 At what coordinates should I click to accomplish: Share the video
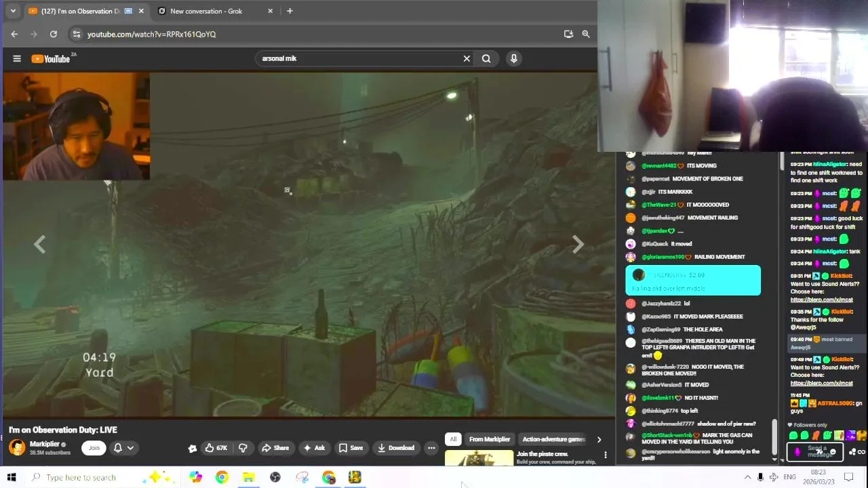275,448
